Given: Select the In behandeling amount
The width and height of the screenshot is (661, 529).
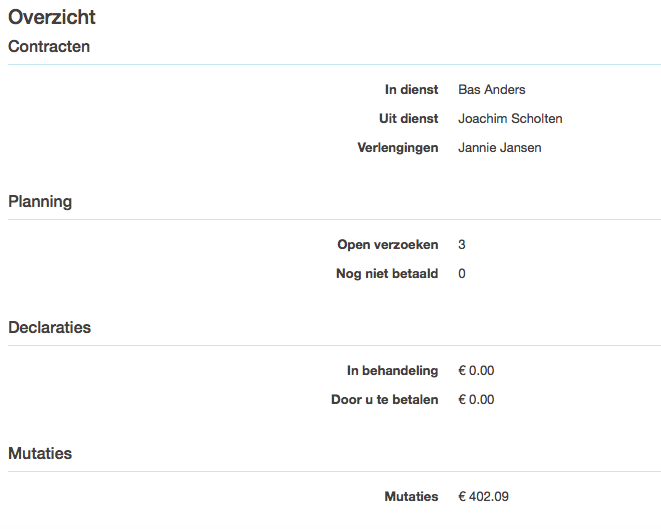Looking at the screenshot, I should click(476, 371).
